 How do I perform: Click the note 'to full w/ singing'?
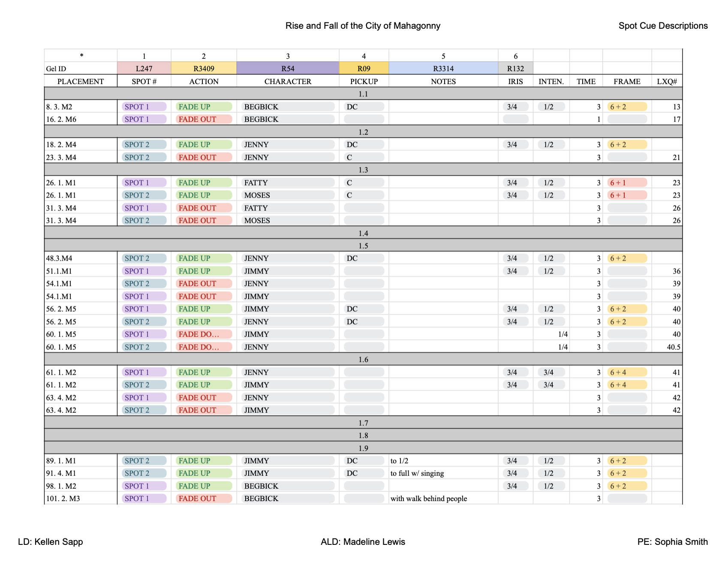417,473
